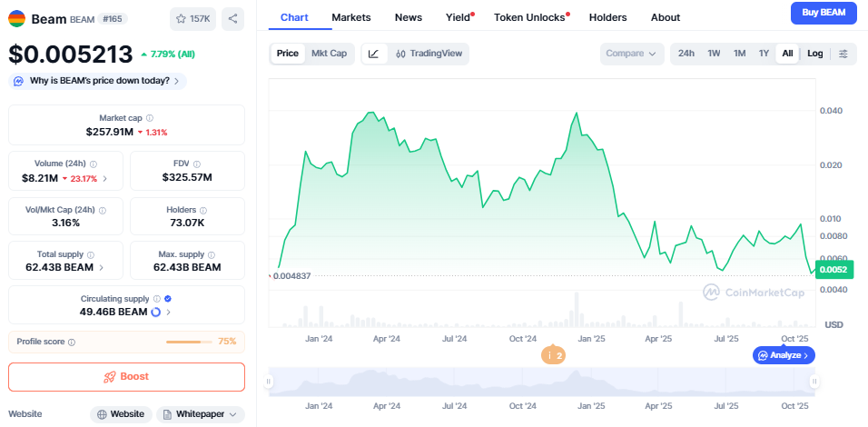The width and height of the screenshot is (868, 427).
Task: Show Max. supply info icon
Action: (x=212, y=254)
